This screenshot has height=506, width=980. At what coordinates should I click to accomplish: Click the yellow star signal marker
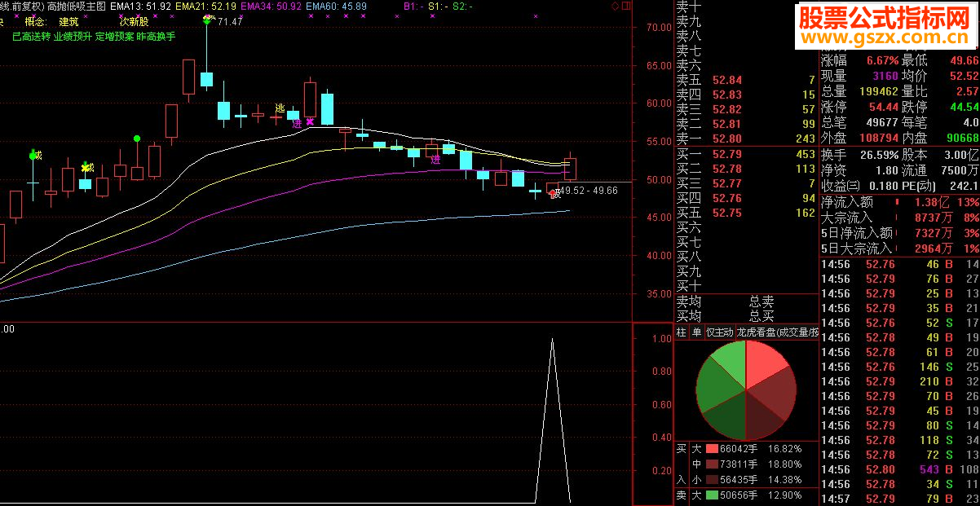click(85, 168)
